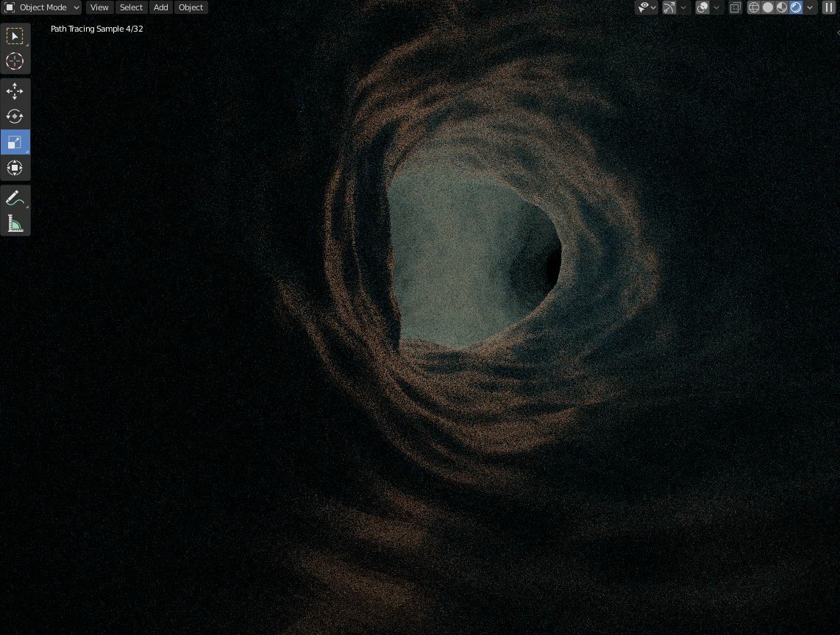Pause the path tracing render
840x635 pixels.
pos(830,7)
